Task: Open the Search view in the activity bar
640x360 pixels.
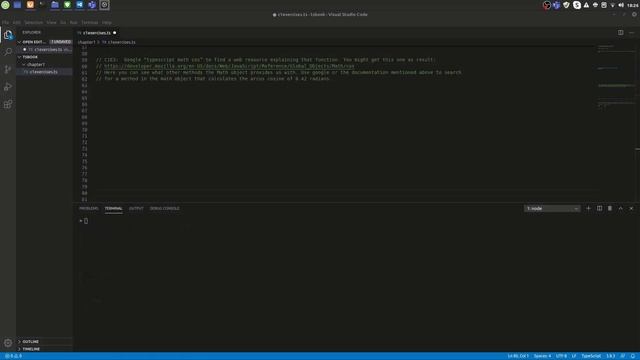Action: coord(8,52)
